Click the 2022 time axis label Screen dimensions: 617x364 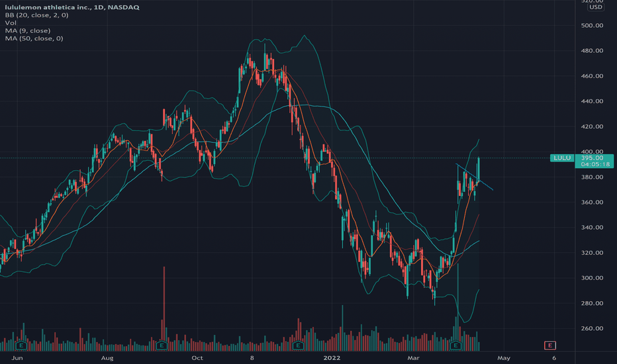(331, 358)
